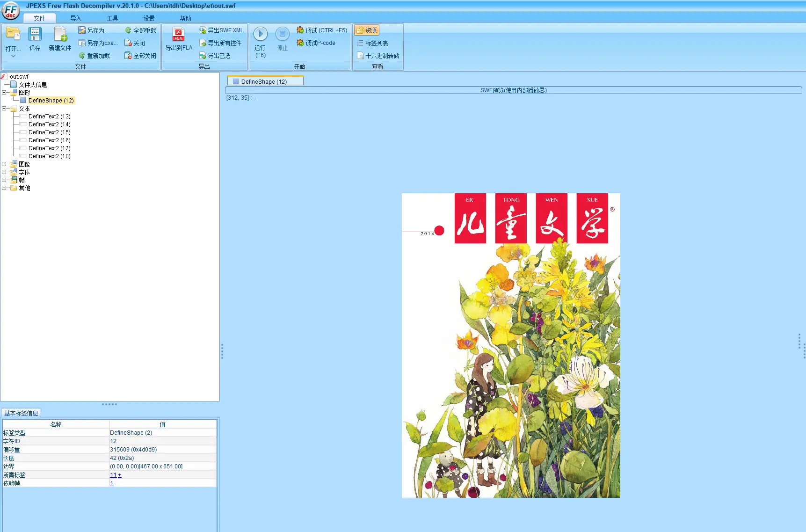Collapse the 文本 folder
The height and width of the screenshot is (532, 806).
tap(4, 109)
